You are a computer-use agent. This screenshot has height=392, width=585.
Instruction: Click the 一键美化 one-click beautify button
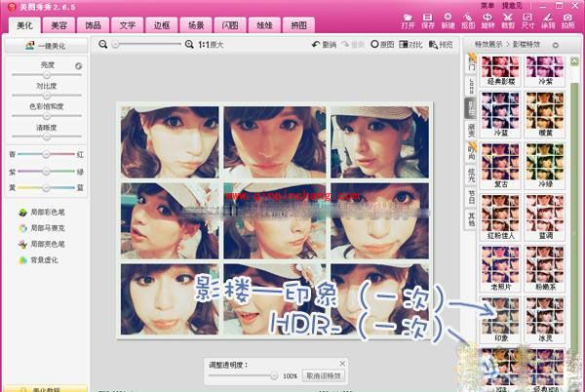(x=44, y=46)
